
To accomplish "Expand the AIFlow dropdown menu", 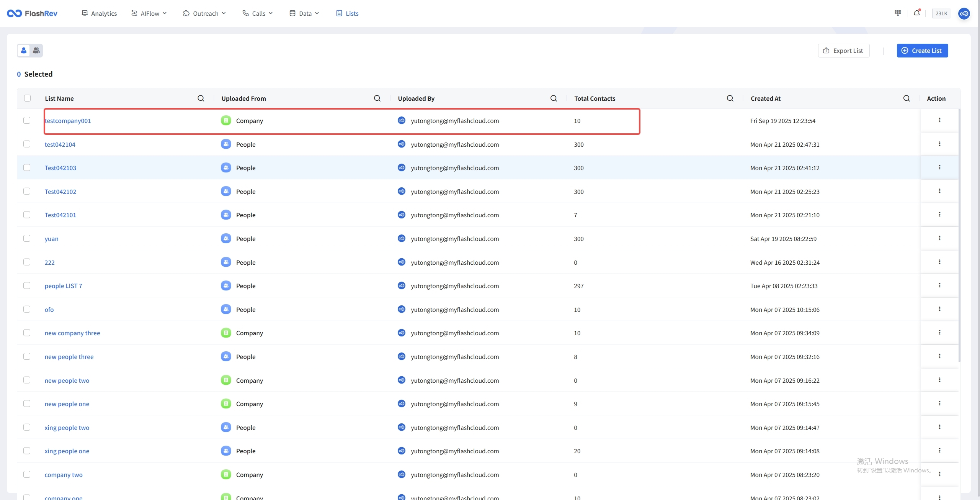I will click(x=149, y=13).
